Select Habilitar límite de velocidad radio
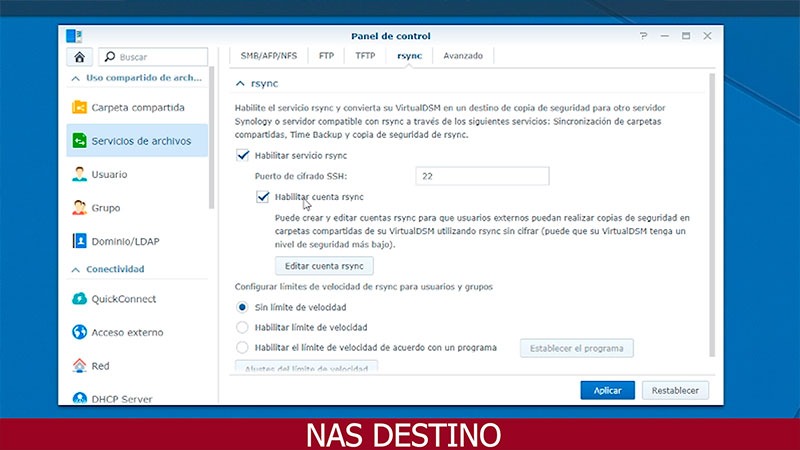Screen dimensions: 800x450 click(242, 327)
